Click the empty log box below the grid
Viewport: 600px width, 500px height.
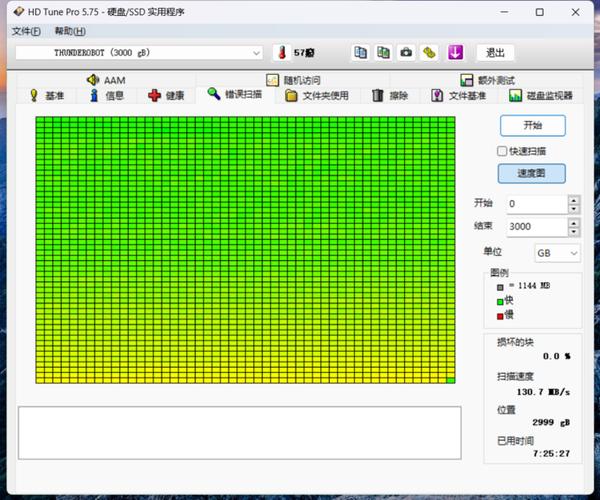[240, 433]
